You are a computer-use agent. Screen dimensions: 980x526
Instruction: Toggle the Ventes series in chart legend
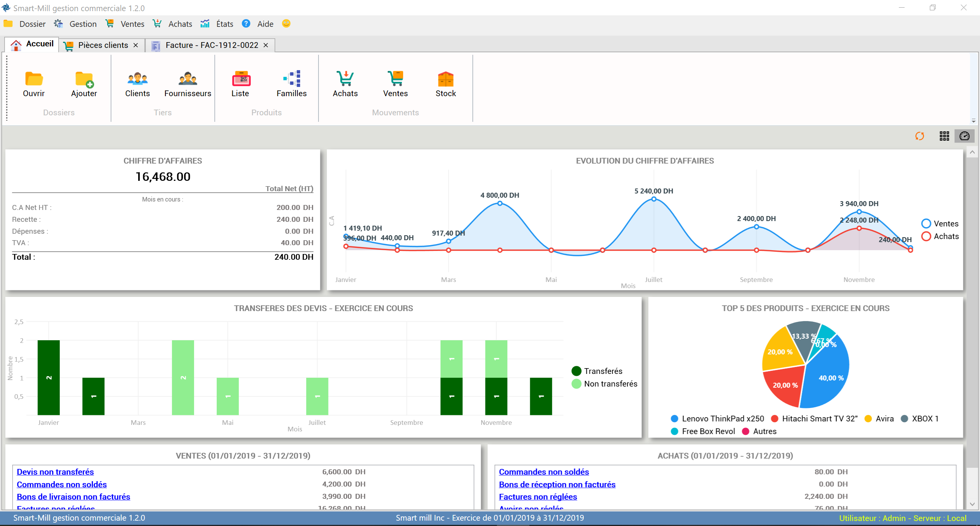point(940,224)
